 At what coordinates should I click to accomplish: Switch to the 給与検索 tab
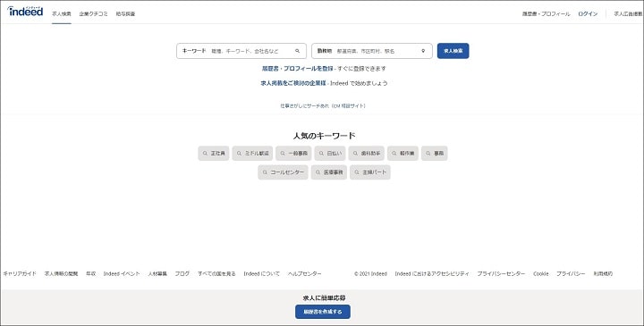tap(125, 14)
